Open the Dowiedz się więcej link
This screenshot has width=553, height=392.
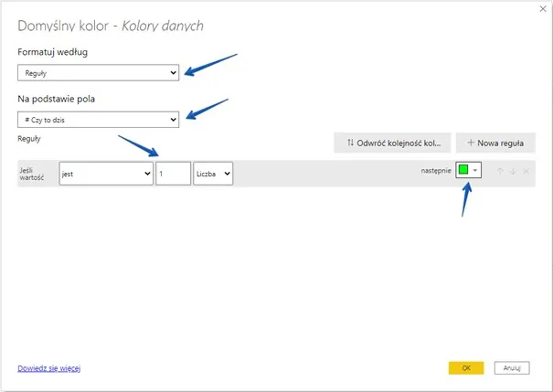pyautogui.click(x=49, y=367)
